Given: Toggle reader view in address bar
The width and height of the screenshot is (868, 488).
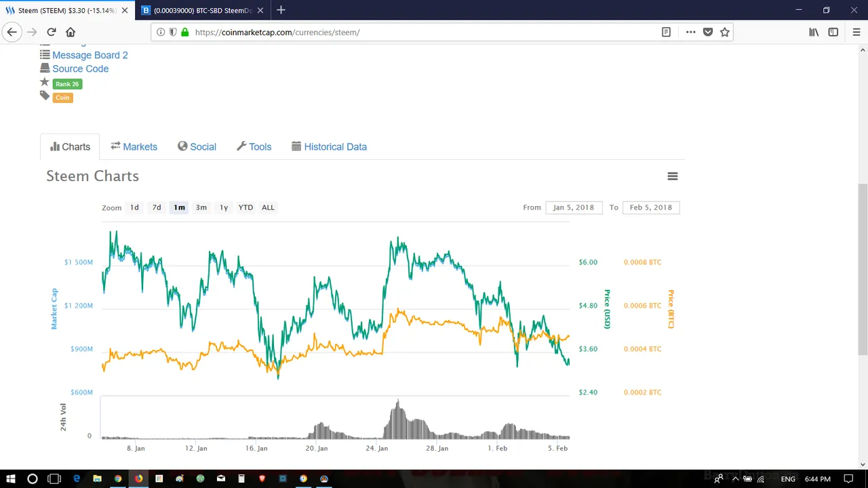Looking at the screenshot, I should click(666, 32).
